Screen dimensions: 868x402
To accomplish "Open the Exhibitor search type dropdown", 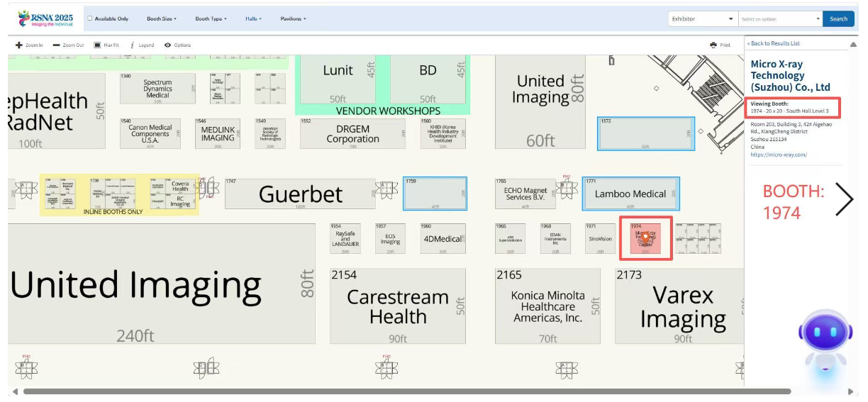I will [702, 19].
